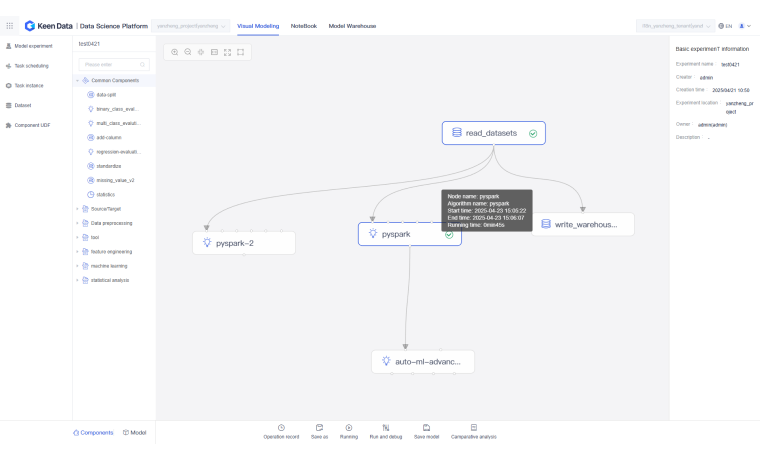Image resolution: width=760 pixels, height=460 pixels.
Task: Switch to the Model panel toggle
Action: click(x=134, y=432)
